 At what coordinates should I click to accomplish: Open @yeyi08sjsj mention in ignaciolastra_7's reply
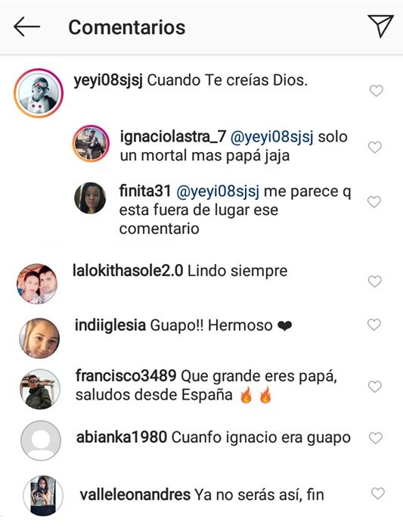[272, 137]
